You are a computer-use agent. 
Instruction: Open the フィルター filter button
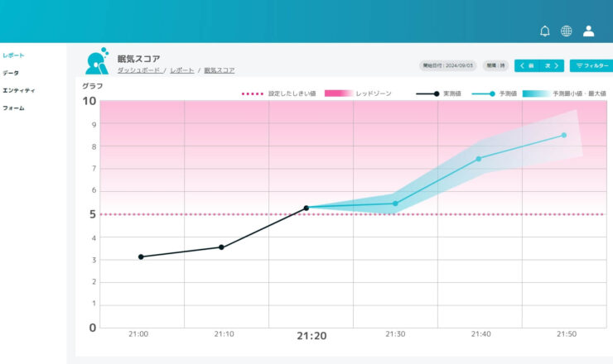[591, 65]
